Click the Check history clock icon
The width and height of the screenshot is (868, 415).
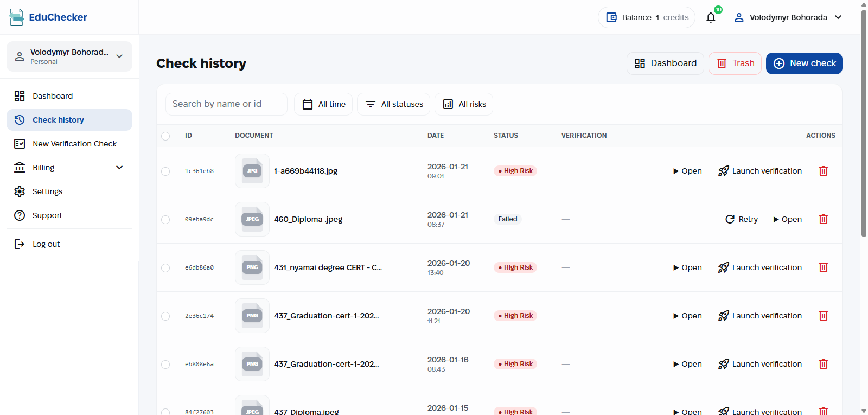pyautogui.click(x=20, y=120)
